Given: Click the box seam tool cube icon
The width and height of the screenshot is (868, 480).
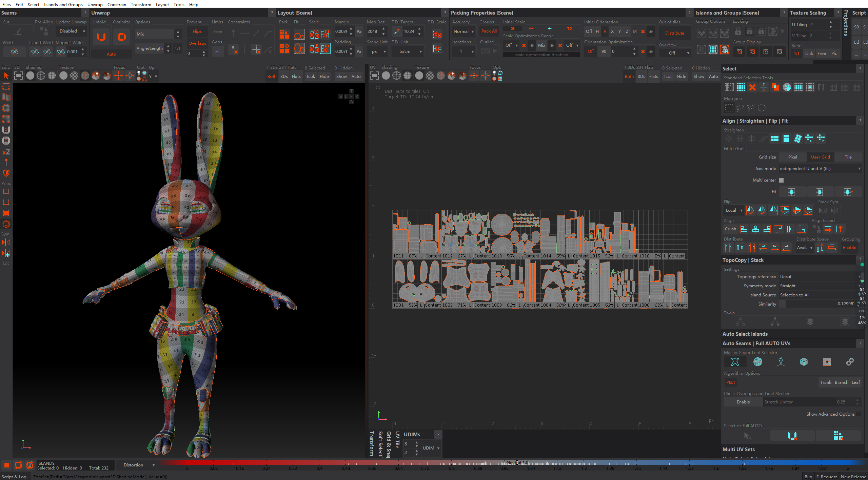Looking at the screenshot, I should tap(804, 362).
